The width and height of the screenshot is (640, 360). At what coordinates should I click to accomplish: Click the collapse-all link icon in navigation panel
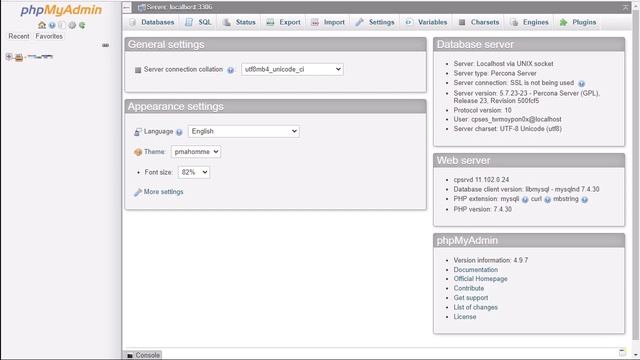(x=105, y=45)
